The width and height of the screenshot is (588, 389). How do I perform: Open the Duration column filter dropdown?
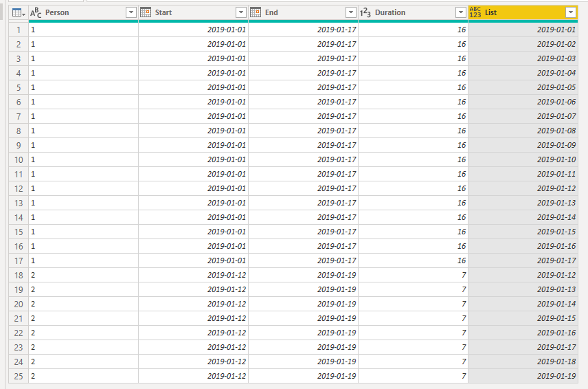460,12
